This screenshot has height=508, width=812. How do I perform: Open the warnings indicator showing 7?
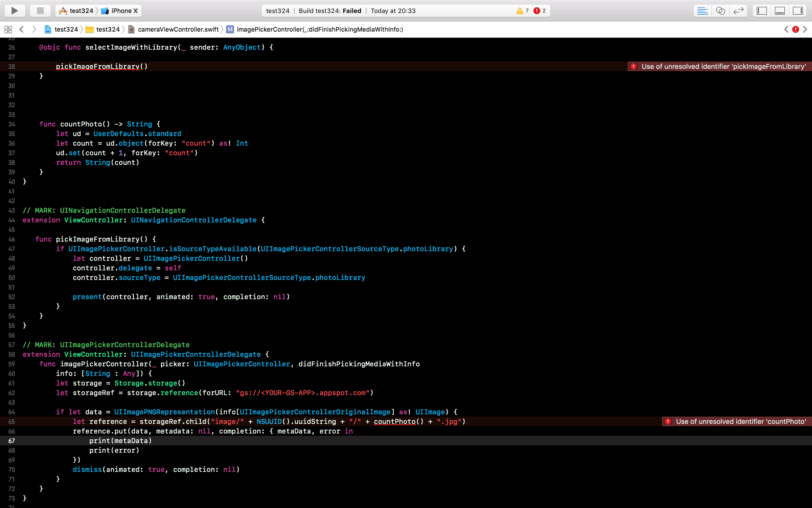pos(523,11)
